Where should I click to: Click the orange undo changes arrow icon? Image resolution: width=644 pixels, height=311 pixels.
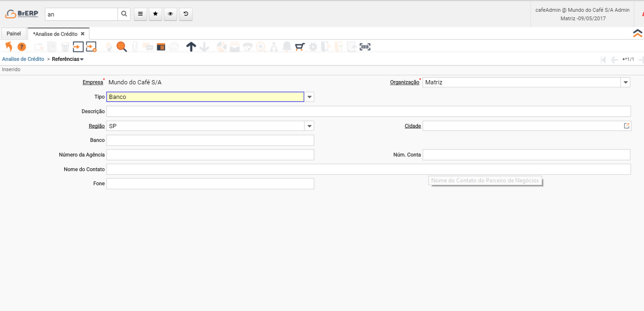tap(8, 47)
